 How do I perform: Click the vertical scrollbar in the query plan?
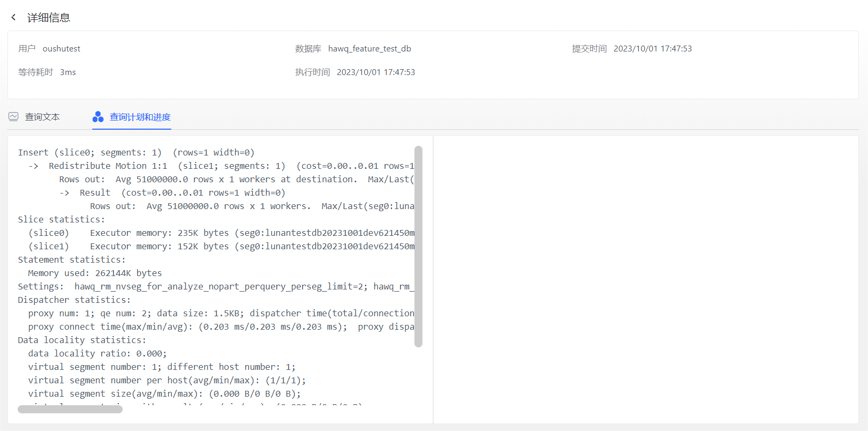418,247
